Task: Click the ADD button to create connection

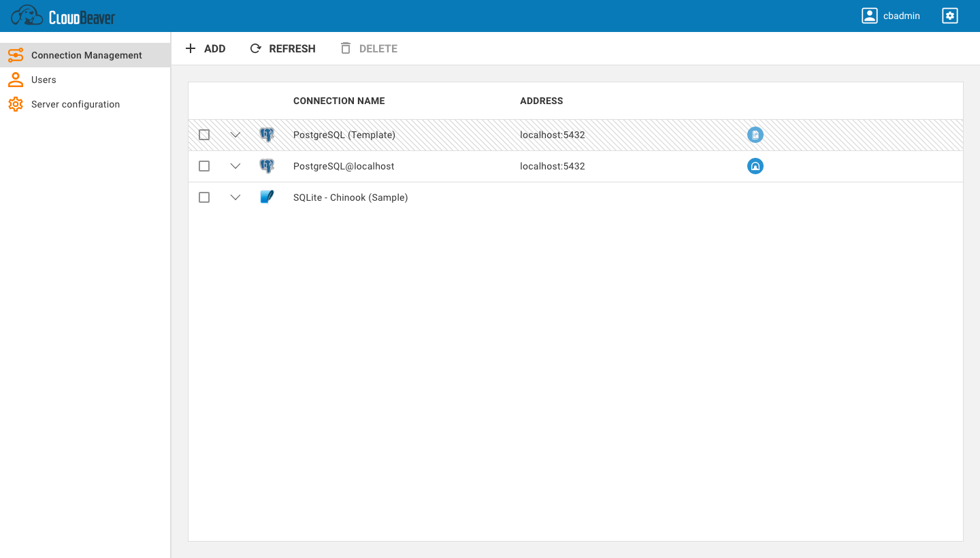Action: click(x=206, y=48)
